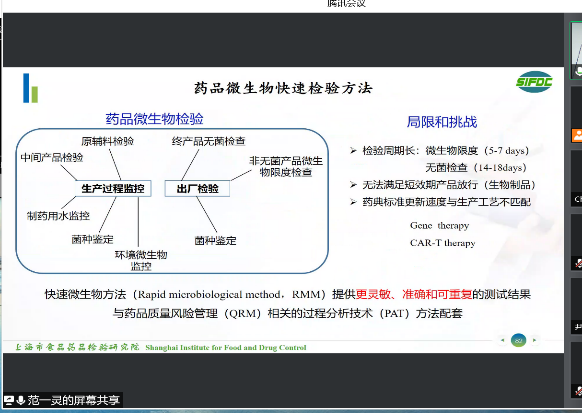Click the blue and green bar logo

coord(30,88)
